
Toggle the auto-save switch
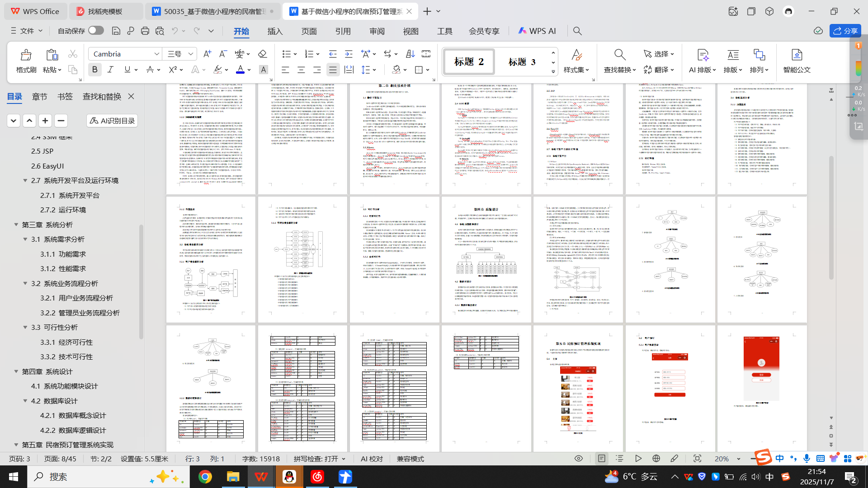point(96,30)
